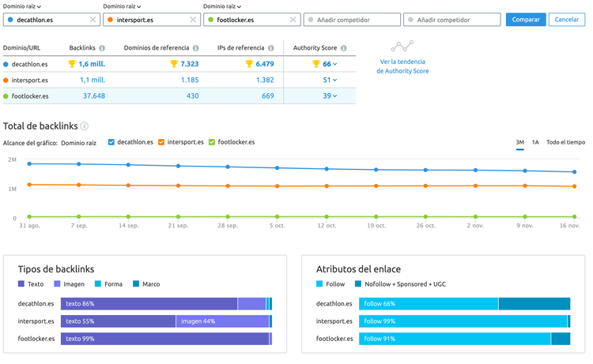Image resolution: width=593 pixels, height=364 pixels.
Task: Open intersport.es referring domains 1.185
Action: tap(190, 80)
